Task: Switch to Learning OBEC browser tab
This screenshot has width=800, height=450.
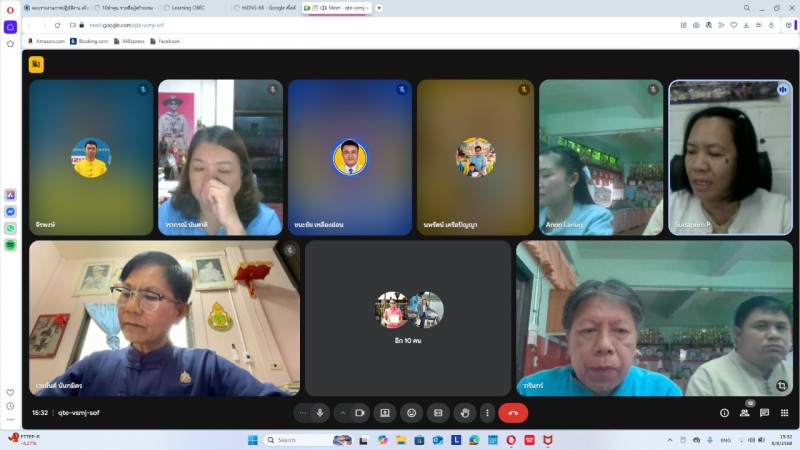Action: coord(196,8)
